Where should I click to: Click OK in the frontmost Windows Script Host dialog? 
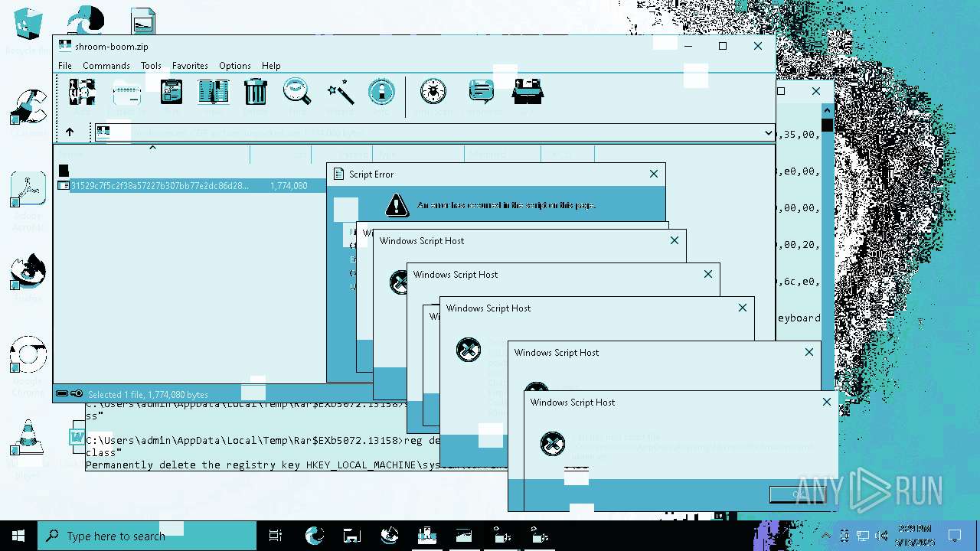pyautogui.click(x=797, y=495)
